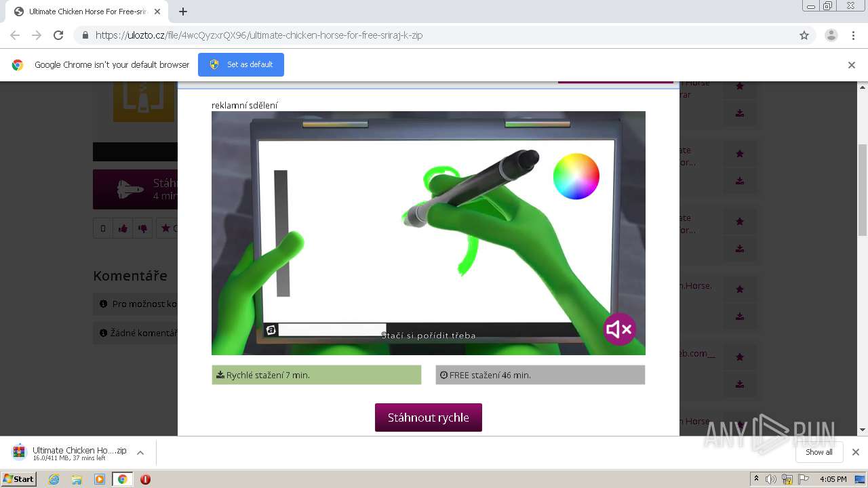Click the red Opera-style taskbar icon

coord(145,479)
